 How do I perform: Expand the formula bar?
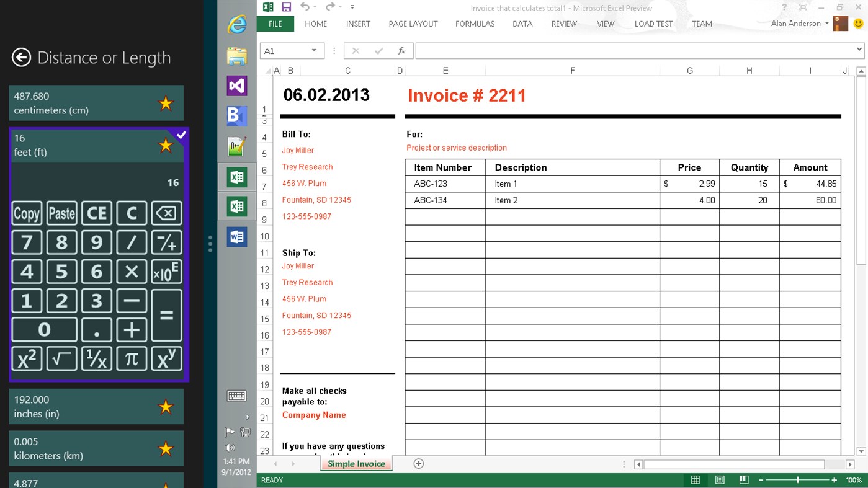click(x=859, y=50)
